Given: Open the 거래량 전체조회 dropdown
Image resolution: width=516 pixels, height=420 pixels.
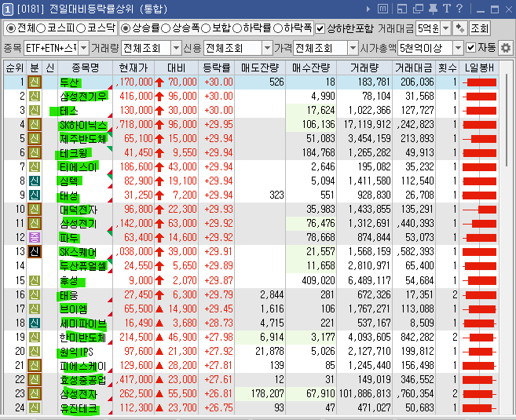Looking at the screenshot, I should (x=177, y=49).
